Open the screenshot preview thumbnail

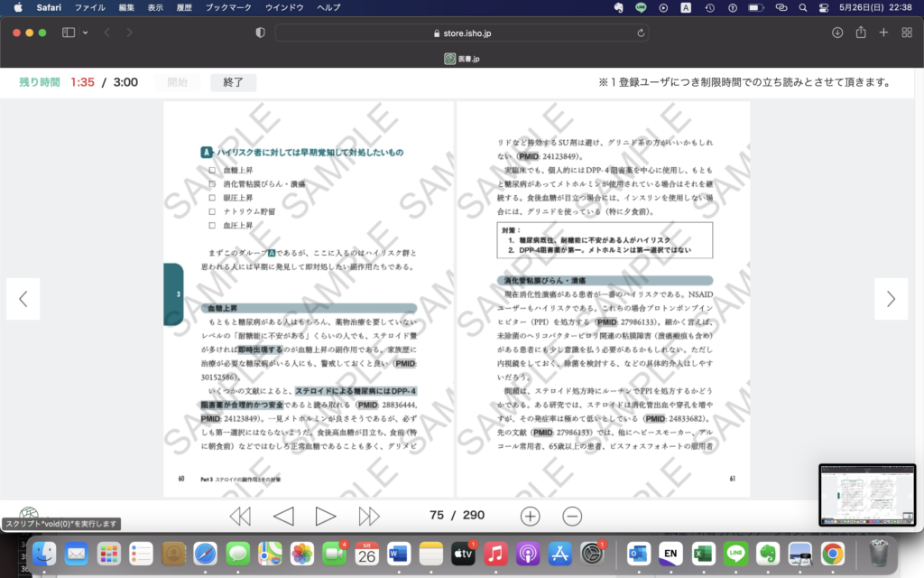866,494
